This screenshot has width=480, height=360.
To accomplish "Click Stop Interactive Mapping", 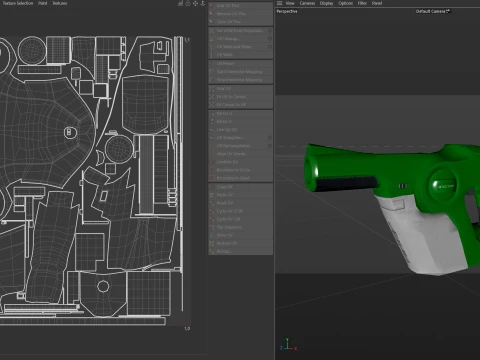I will tap(240, 80).
